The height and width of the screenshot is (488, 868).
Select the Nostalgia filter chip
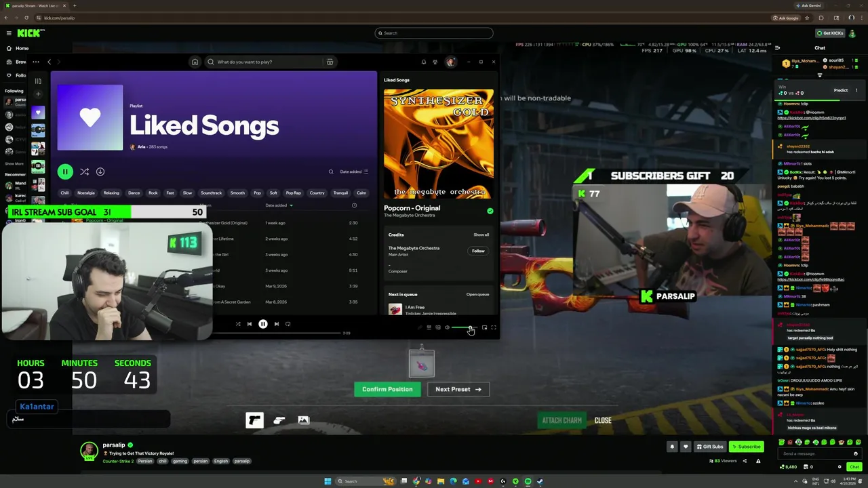coord(86,192)
